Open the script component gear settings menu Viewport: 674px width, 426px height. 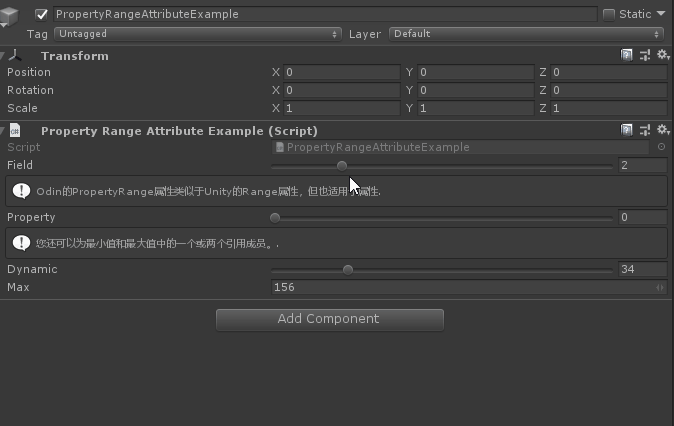tap(662, 130)
